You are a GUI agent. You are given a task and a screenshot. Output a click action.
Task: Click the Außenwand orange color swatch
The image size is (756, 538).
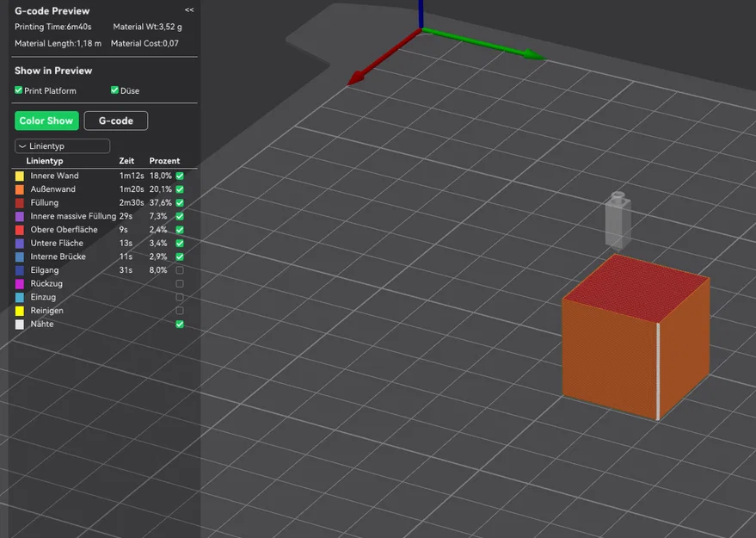tap(20, 189)
